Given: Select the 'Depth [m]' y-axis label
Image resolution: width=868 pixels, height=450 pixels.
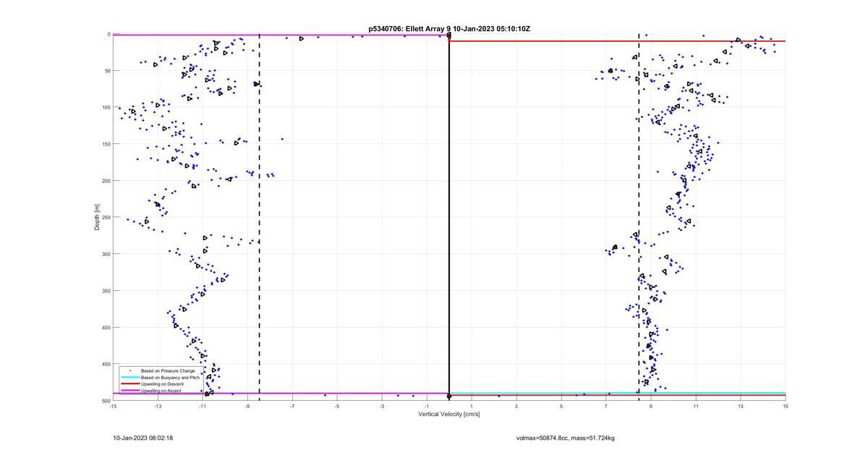Looking at the screenshot, I should coord(96,217).
